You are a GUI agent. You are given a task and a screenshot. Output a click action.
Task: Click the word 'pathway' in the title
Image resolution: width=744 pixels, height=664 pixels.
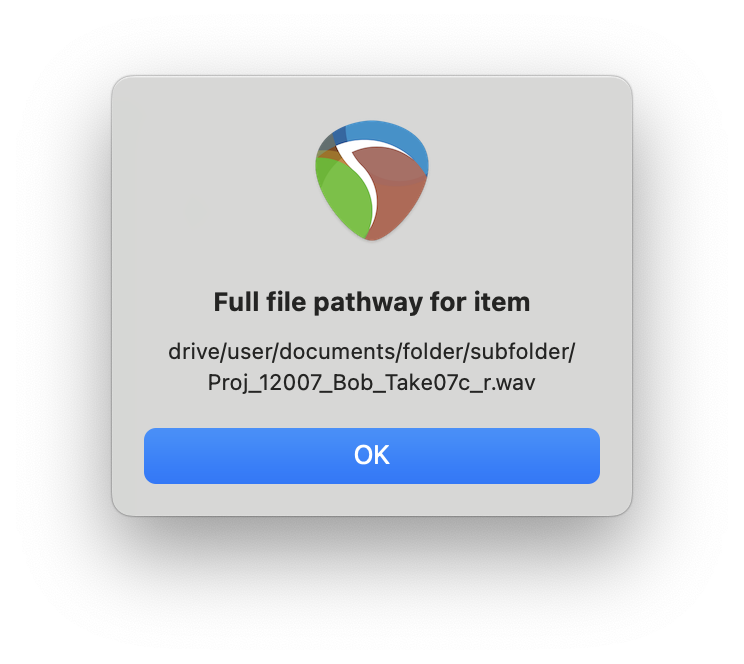click(x=368, y=303)
